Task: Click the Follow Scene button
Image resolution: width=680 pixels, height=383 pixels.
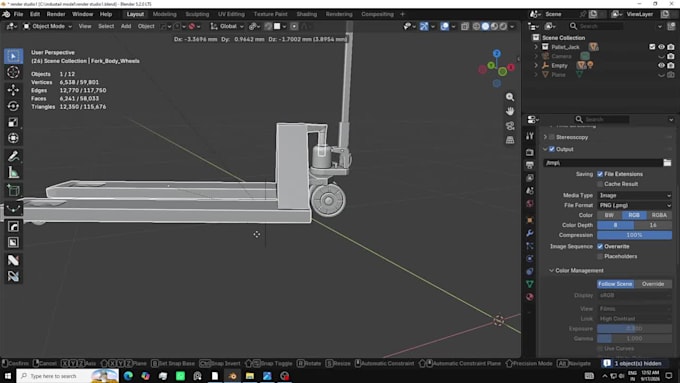Action: (615, 284)
